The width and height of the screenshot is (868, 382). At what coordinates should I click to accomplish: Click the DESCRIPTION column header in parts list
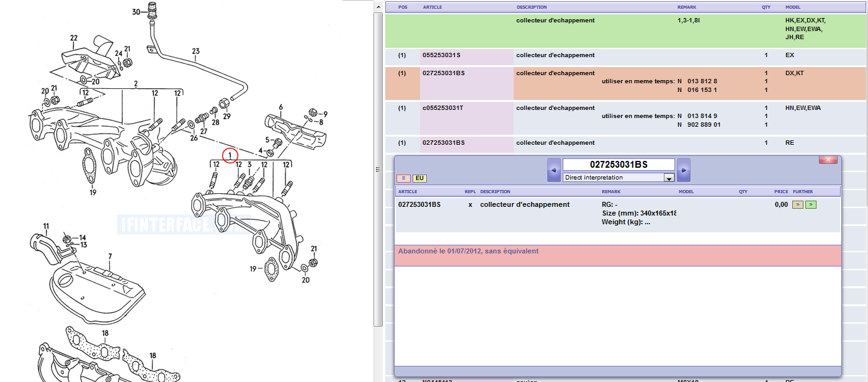point(532,7)
